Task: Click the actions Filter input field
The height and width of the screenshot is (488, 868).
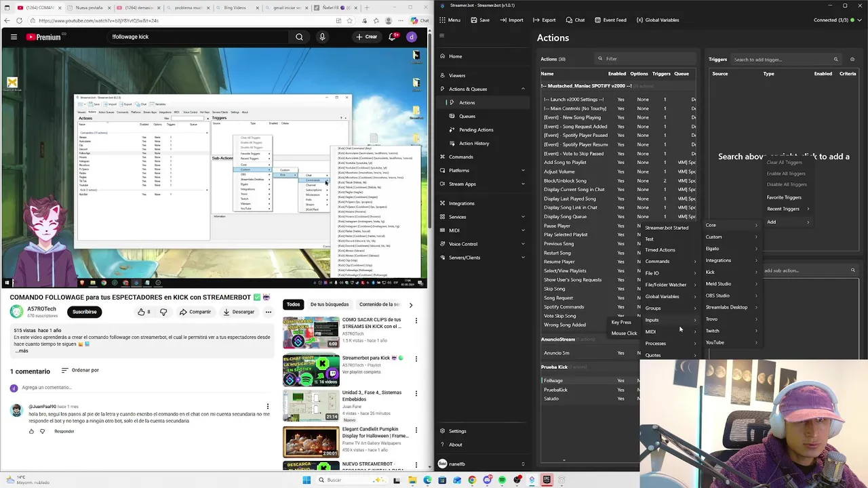Action: pyautogui.click(x=644, y=59)
